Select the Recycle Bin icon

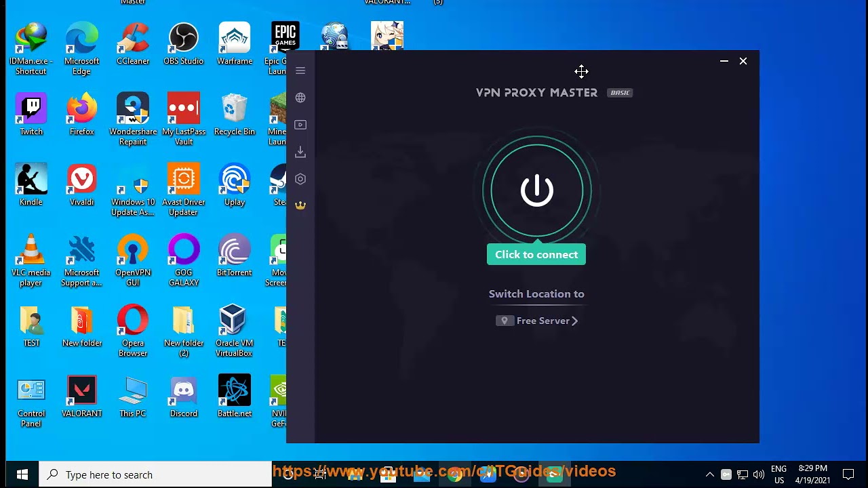tap(235, 115)
